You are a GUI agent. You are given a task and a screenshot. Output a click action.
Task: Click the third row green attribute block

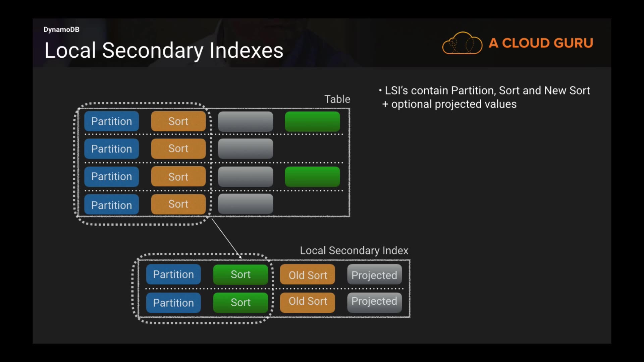312,177
